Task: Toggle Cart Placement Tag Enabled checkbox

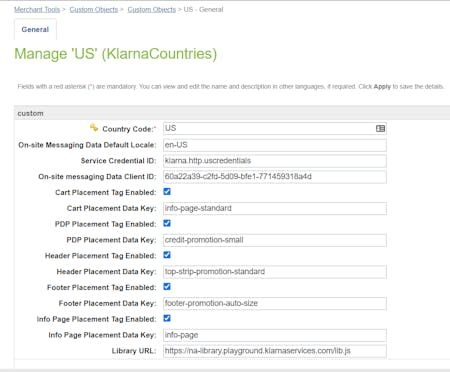Action: click(x=167, y=192)
